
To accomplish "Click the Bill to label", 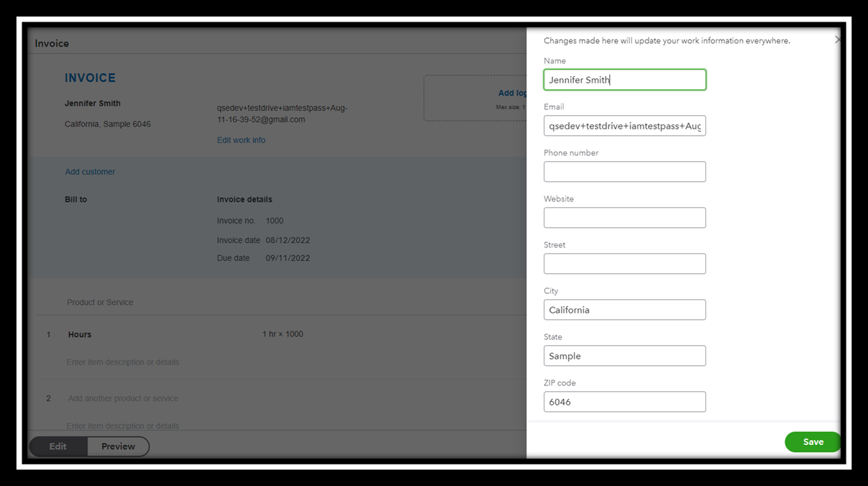I will tap(76, 199).
